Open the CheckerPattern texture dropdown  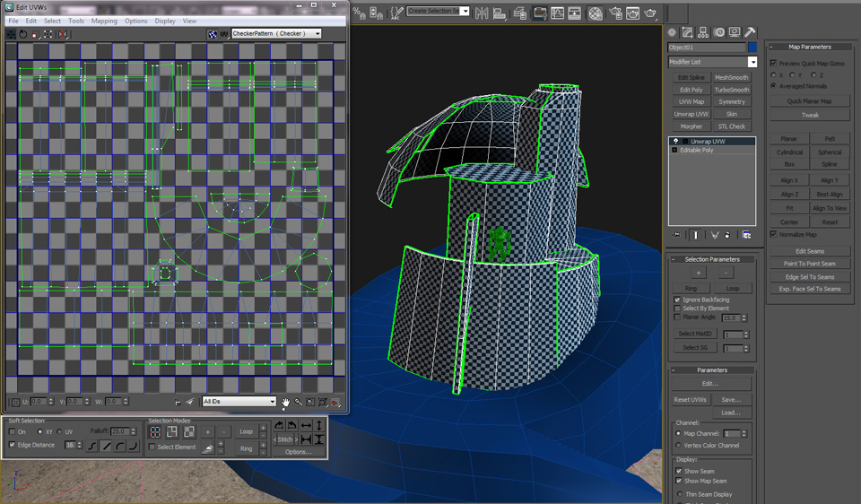(276, 34)
